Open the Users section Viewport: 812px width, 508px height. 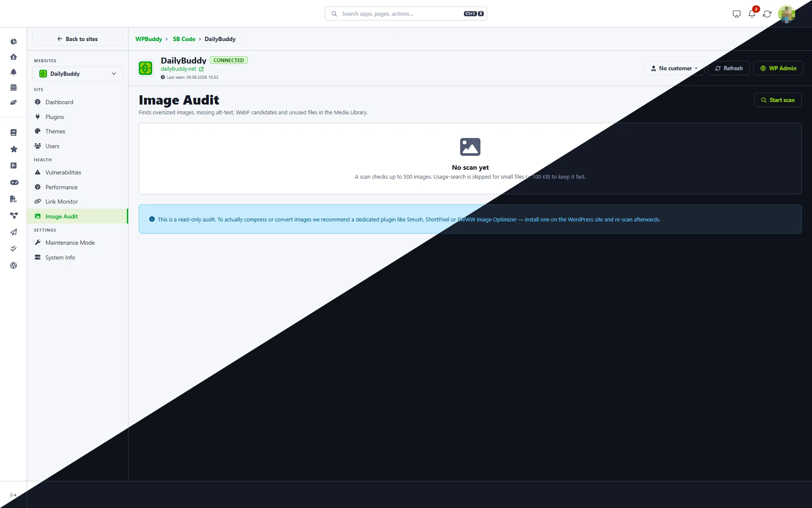coord(77,146)
